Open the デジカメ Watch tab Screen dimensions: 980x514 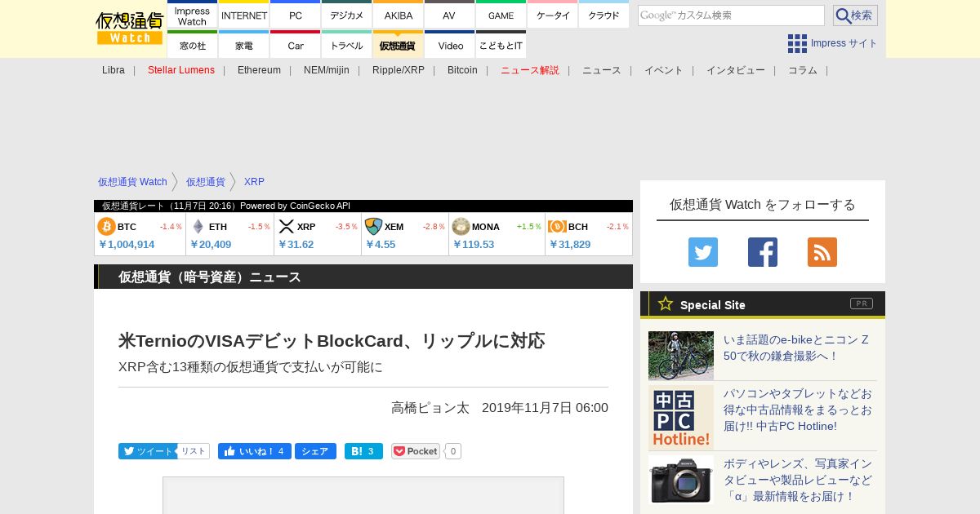tap(347, 16)
